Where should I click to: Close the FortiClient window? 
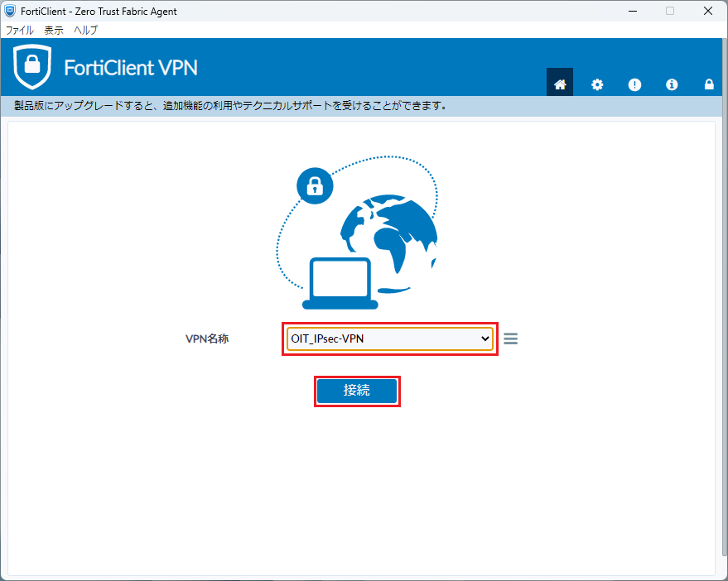pos(707,12)
